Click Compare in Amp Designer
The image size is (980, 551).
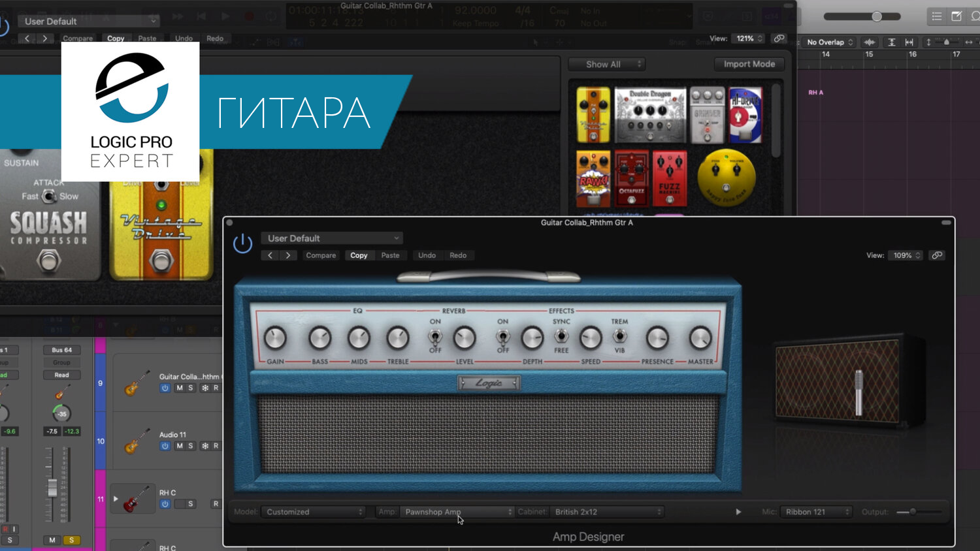321,255
